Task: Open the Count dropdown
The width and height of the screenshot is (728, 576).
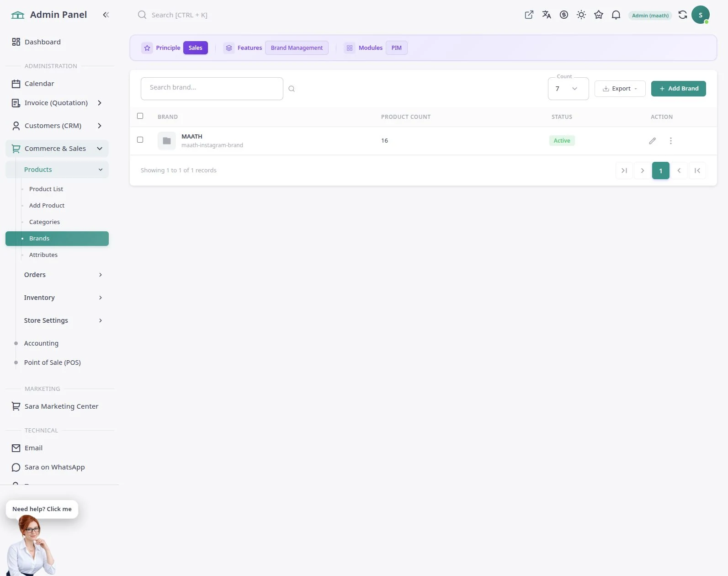Action: [568, 89]
